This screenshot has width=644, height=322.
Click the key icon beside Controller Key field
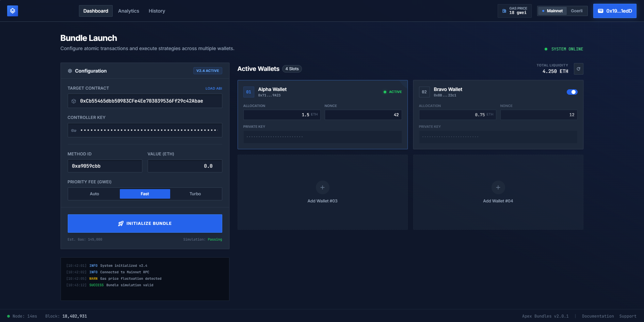click(74, 130)
